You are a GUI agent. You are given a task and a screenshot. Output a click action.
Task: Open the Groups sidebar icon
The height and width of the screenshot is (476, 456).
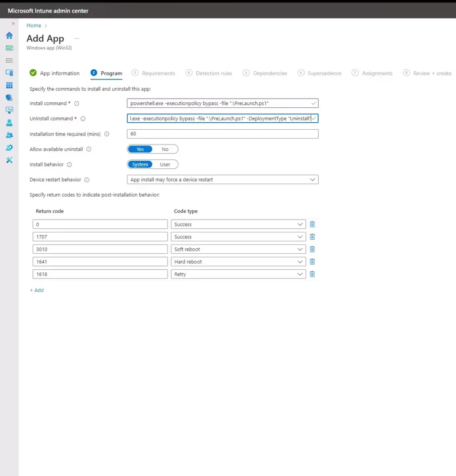9,135
